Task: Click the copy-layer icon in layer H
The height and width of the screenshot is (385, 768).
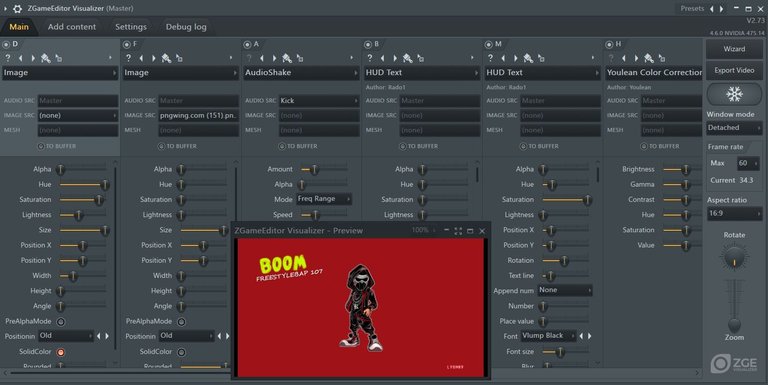Action: [x=662, y=58]
